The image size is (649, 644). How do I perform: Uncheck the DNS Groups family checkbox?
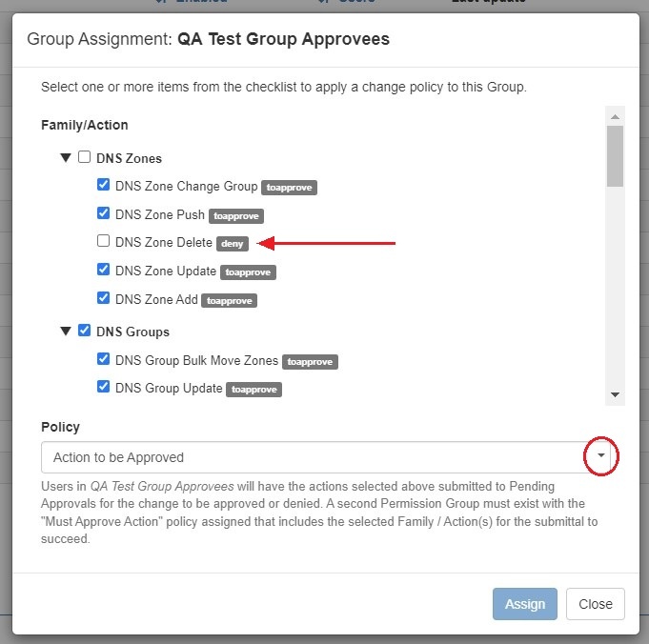tap(84, 332)
